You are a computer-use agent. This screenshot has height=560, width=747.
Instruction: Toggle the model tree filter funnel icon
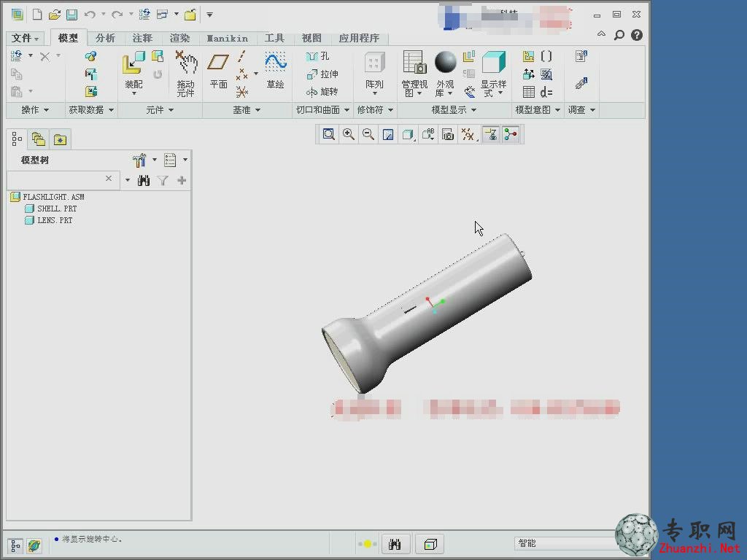(163, 181)
